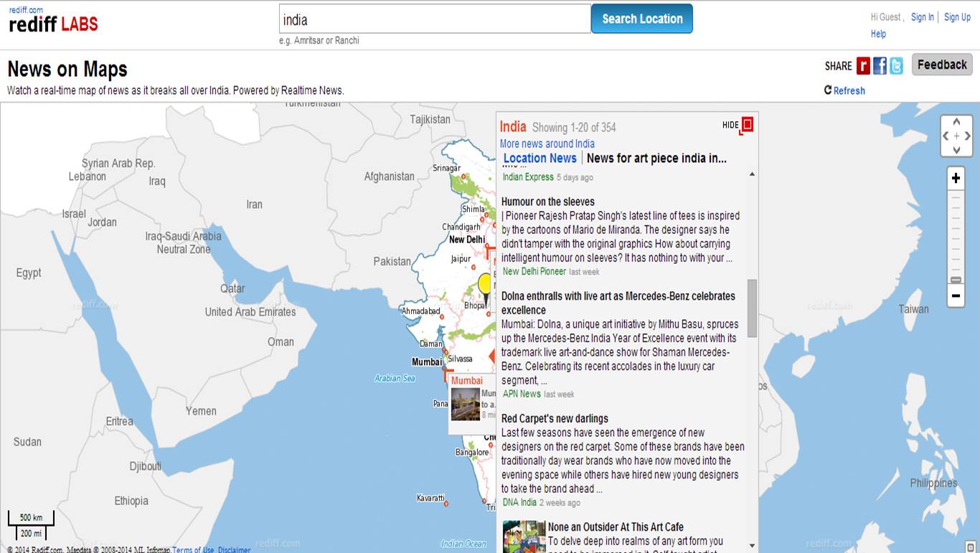Screen dimensions: 980x553
Task: Click the Search Location button
Action: [642, 19]
